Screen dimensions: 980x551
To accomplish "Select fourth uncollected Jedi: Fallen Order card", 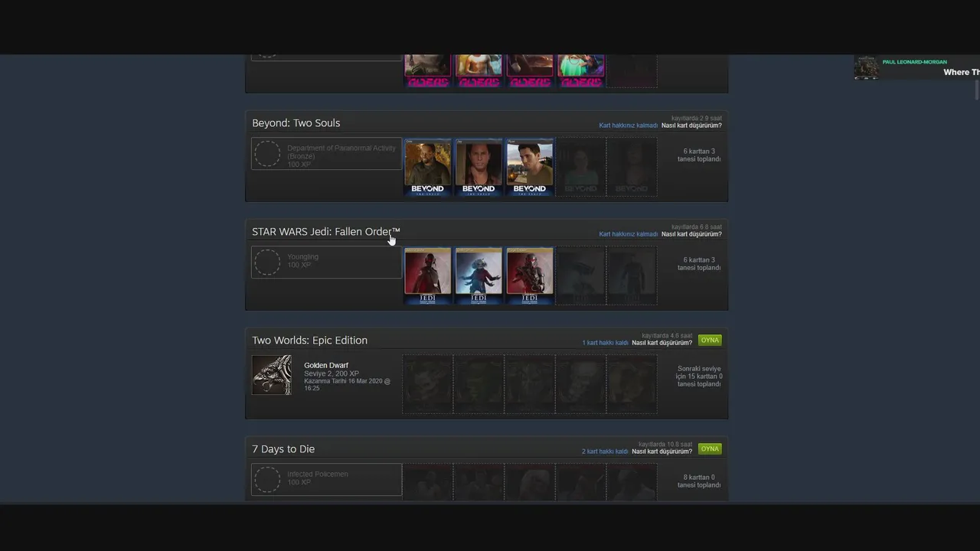I will (x=580, y=276).
